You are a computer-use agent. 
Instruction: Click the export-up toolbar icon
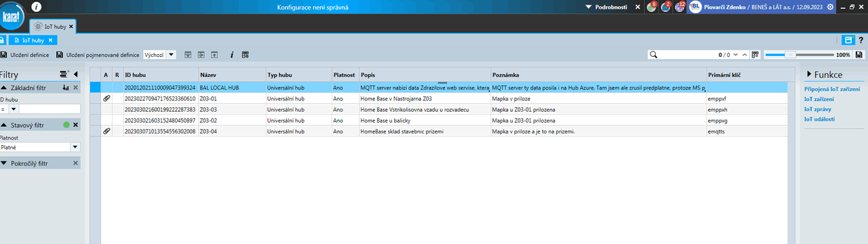(x=214, y=54)
